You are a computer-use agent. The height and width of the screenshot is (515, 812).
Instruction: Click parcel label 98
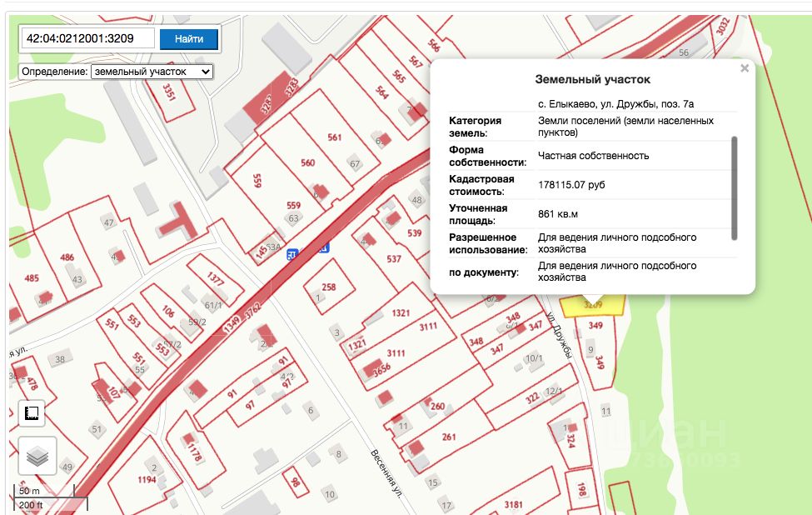click(x=295, y=482)
